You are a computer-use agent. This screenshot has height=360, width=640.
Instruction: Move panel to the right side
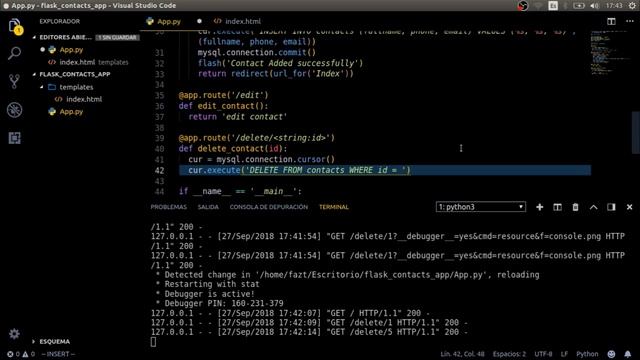coord(611,207)
